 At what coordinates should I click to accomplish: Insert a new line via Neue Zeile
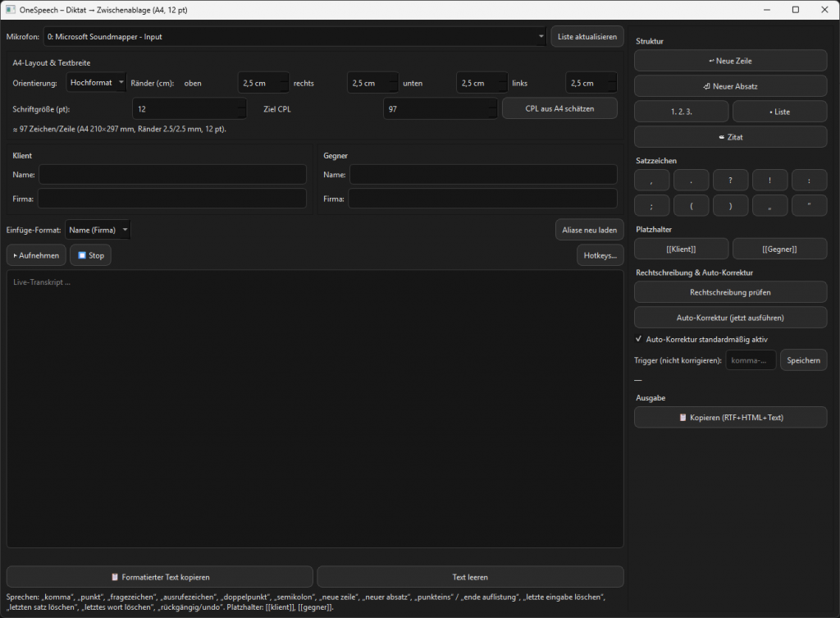[x=730, y=61]
